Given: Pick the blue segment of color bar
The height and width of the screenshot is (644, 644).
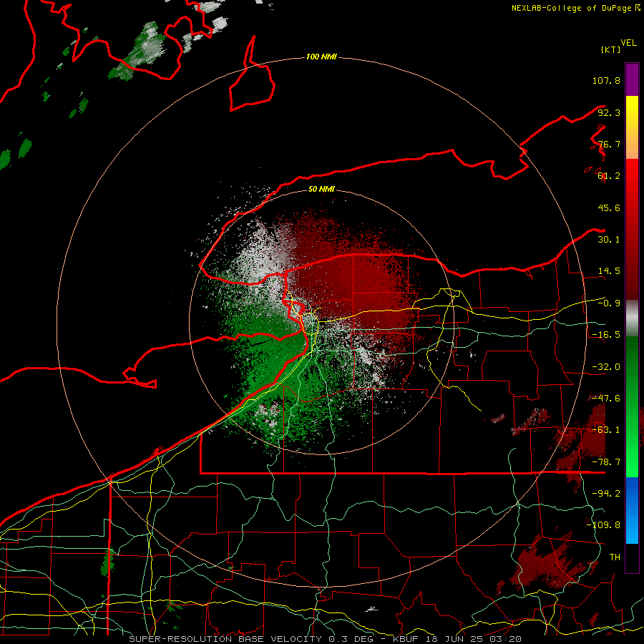Looking at the screenshot, I should click(632, 510).
